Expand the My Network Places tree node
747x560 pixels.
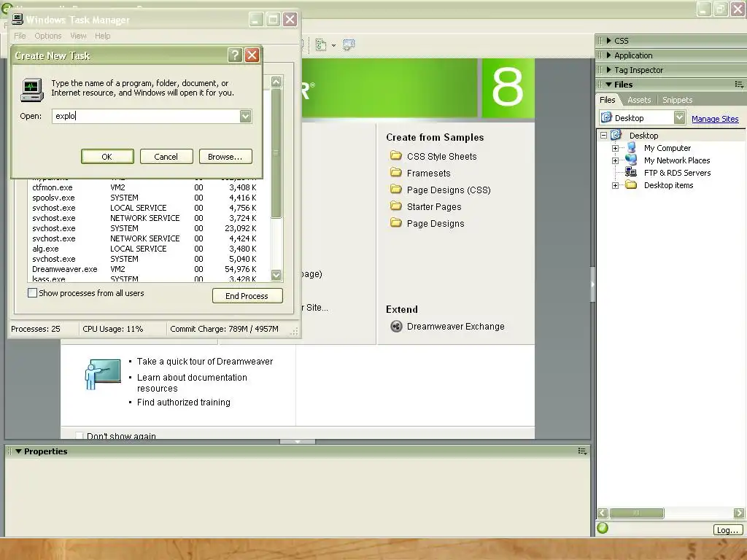(616, 160)
